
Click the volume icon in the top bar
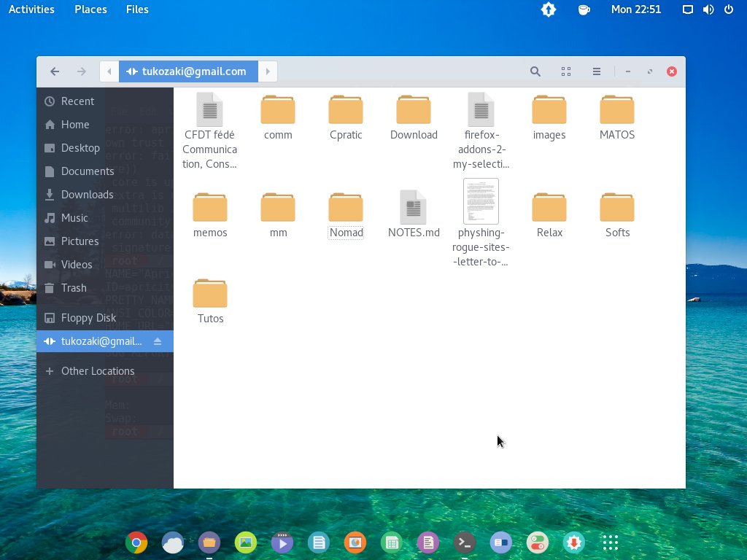tap(707, 9)
